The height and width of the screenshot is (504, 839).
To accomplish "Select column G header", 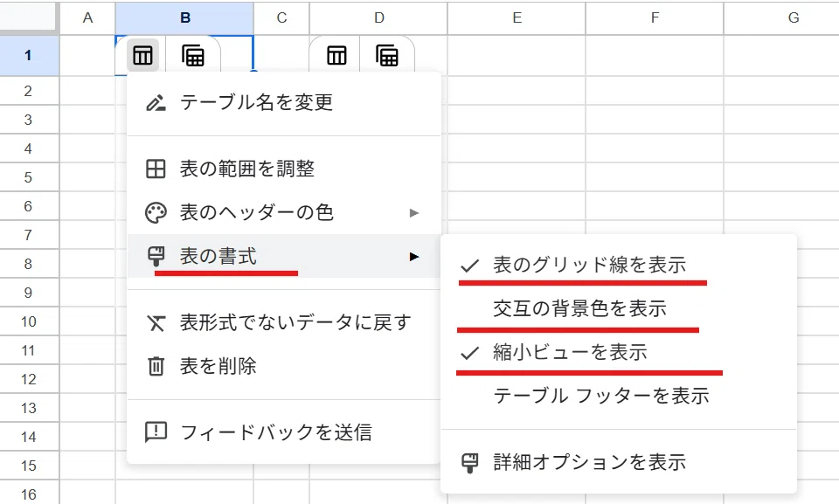I will (x=782, y=18).
